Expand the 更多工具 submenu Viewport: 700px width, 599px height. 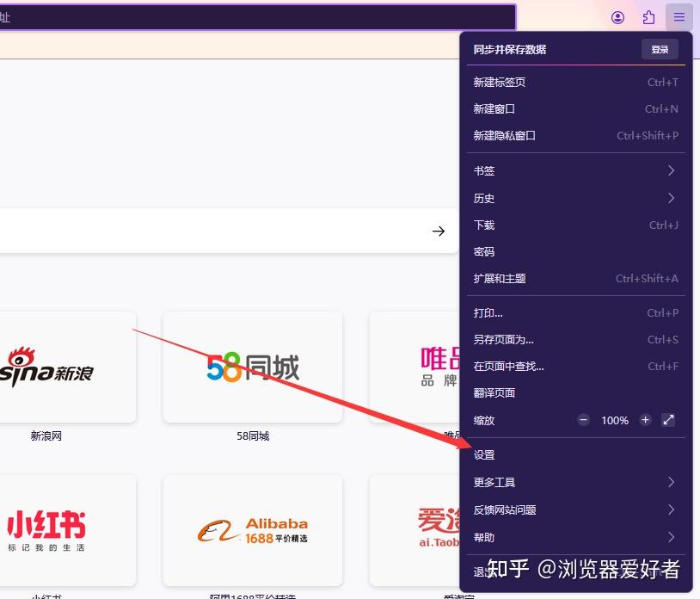(x=576, y=483)
